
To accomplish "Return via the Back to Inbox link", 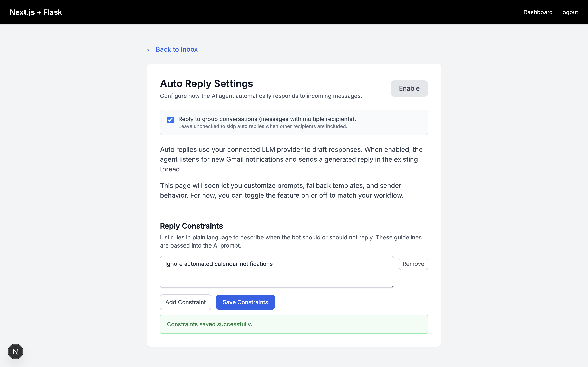I will (x=172, y=49).
